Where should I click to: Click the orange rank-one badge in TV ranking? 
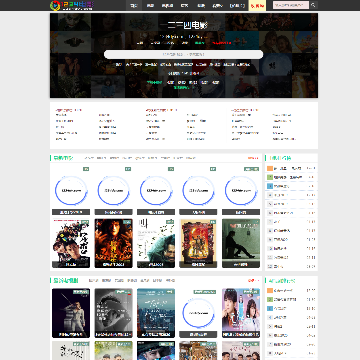(270, 291)
